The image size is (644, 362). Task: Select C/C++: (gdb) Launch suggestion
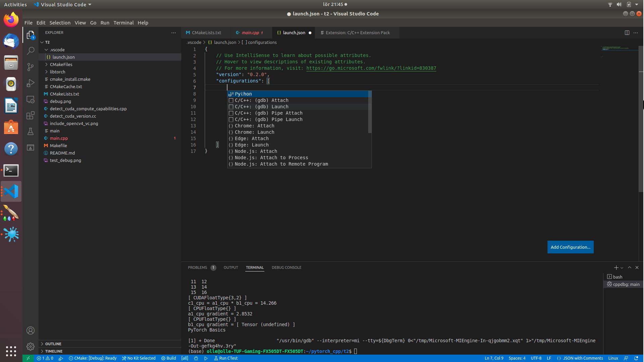click(x=261, y=107)
